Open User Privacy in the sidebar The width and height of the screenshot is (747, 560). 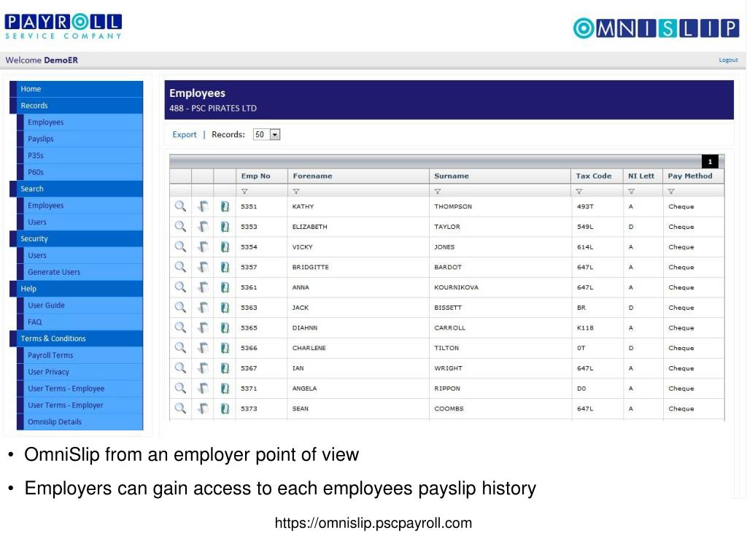coord(80,372)
